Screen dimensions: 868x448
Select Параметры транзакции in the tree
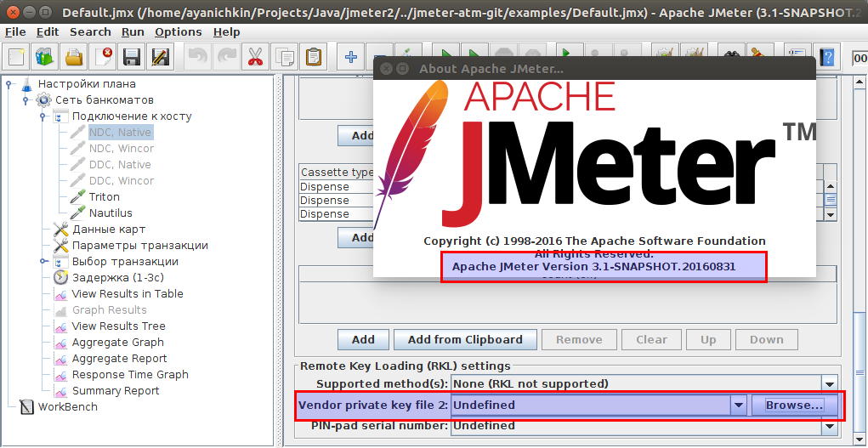point(140,246)
